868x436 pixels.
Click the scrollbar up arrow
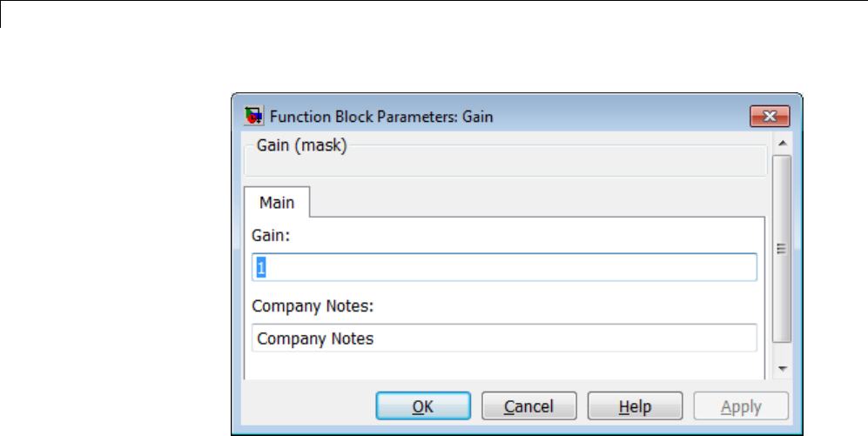click(x=782, y=144)
